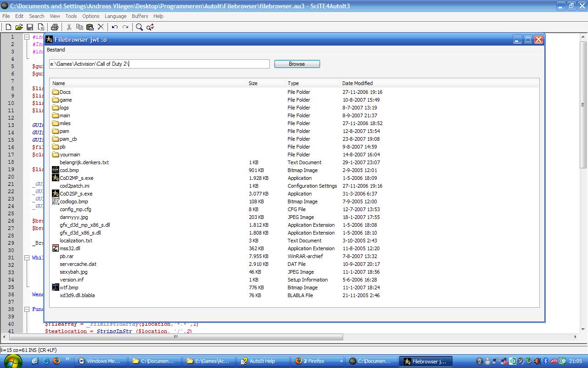
Task: Click the Save floppy disk icon in SciTE toolbar
Action: (30, 27)
